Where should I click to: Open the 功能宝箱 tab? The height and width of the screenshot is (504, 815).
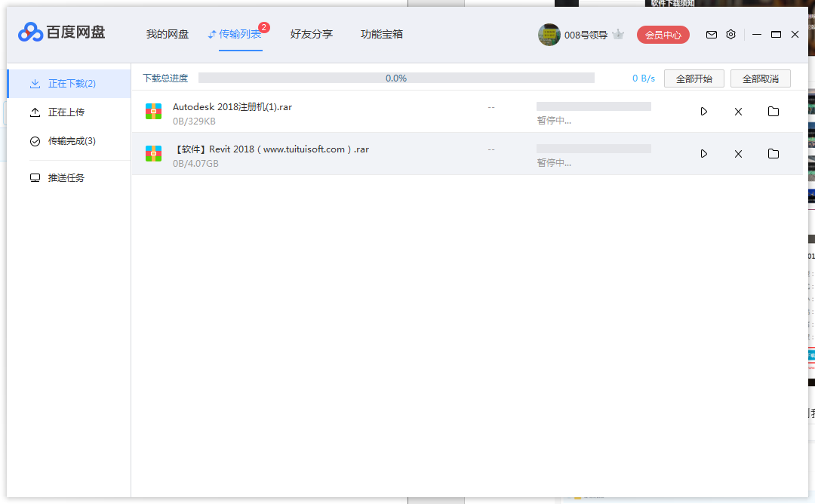tap(382, 34)
